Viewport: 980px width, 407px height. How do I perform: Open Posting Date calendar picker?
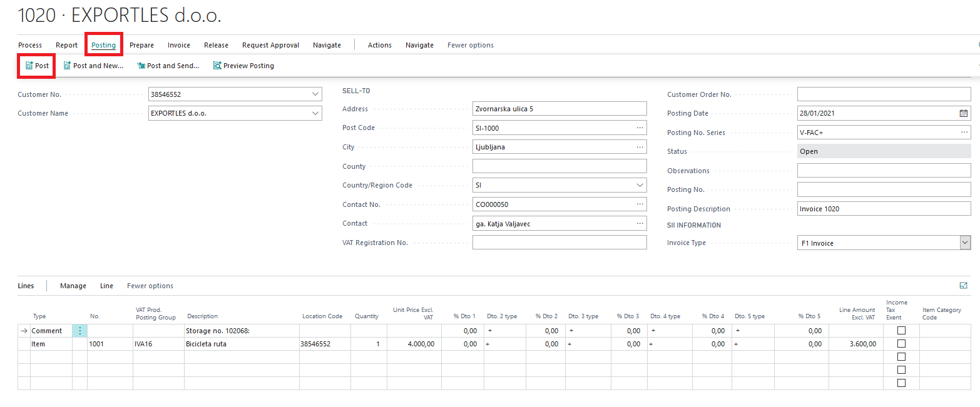(x=964, y=113)
